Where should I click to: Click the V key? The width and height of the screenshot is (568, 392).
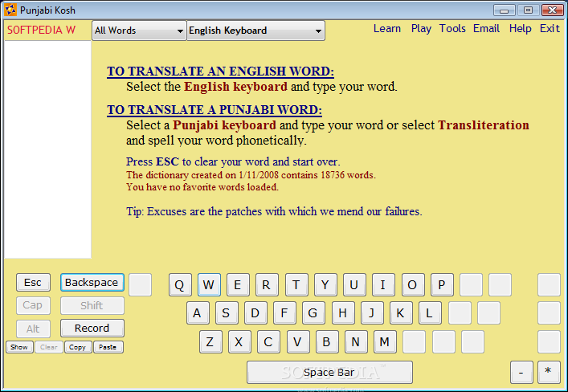(x=298, y=341)
